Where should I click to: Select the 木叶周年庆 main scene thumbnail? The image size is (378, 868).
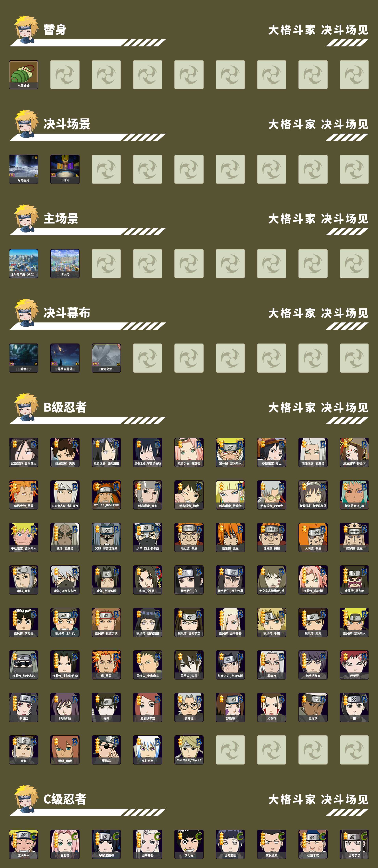[x=24, y=263]
